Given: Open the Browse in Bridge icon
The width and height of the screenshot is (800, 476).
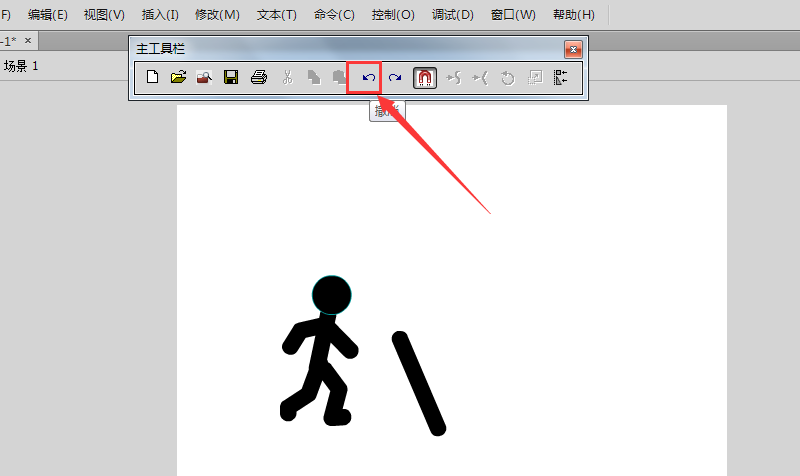Looking at the screenshot, I should (204, 78).
